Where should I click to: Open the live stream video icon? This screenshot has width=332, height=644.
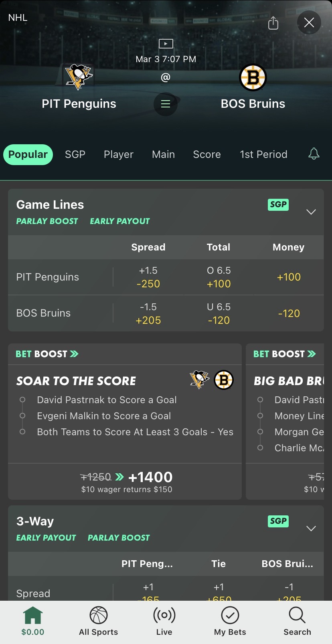click(166, 43)
